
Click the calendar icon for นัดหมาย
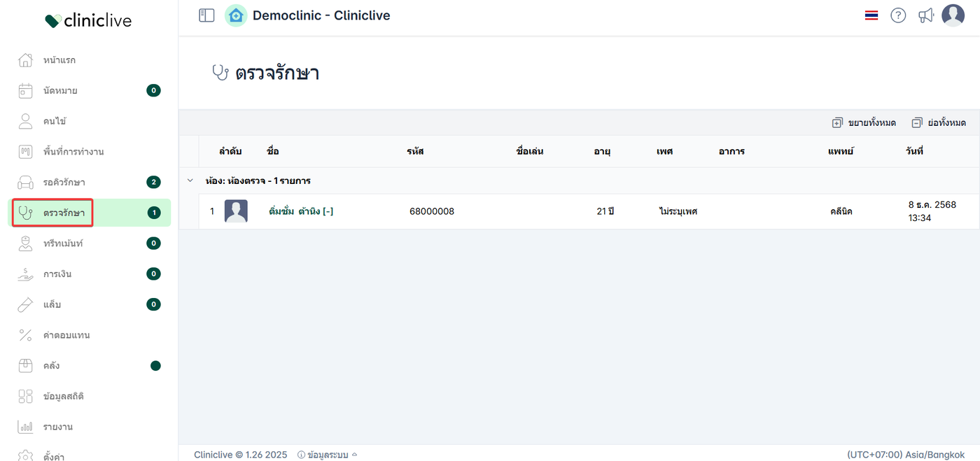pos(25,90)
